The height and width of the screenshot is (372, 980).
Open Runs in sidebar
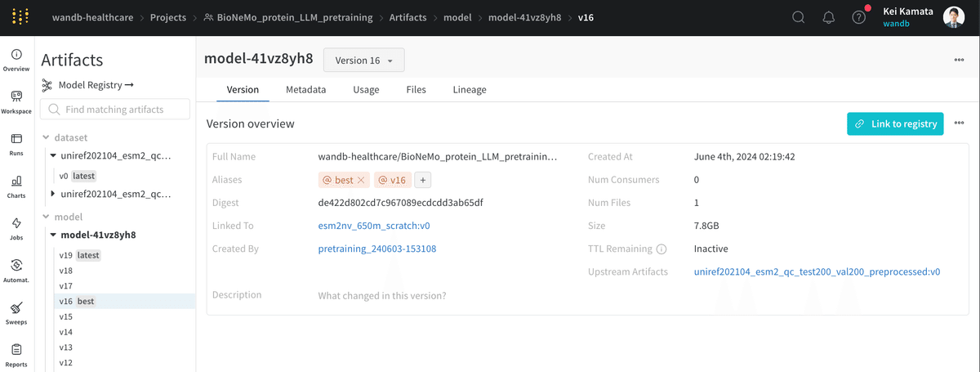[16, 144]
